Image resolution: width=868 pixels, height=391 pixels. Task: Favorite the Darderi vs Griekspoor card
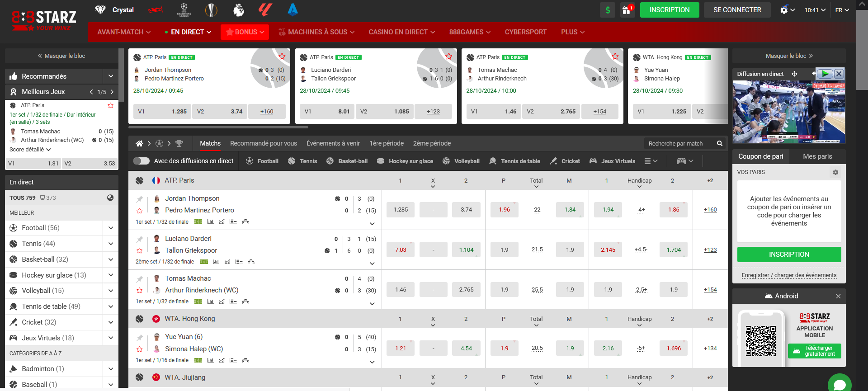[448, 57]
